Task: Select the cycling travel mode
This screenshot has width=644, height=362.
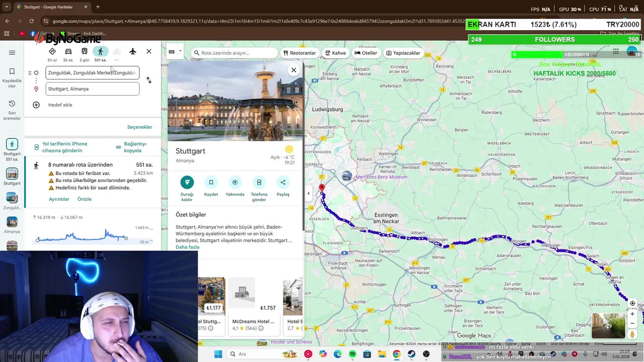Action: pos(117,52)
